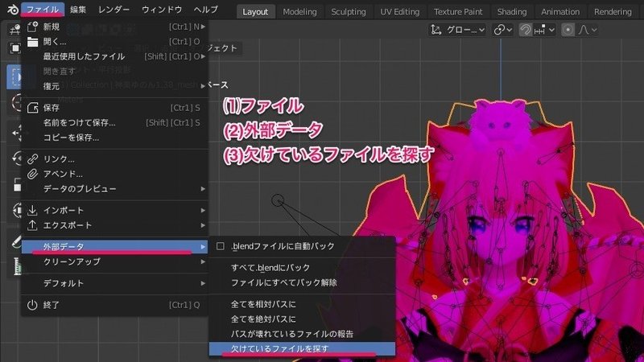The image size is (644, 362).
Task: Open the ヘルプ menu
Action: [x=206, y=10]
